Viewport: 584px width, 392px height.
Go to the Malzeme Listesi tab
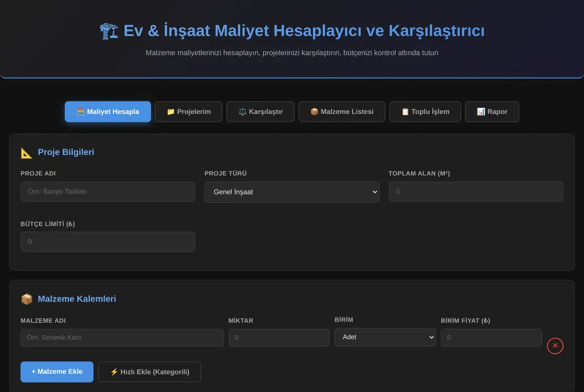(342, 111)
